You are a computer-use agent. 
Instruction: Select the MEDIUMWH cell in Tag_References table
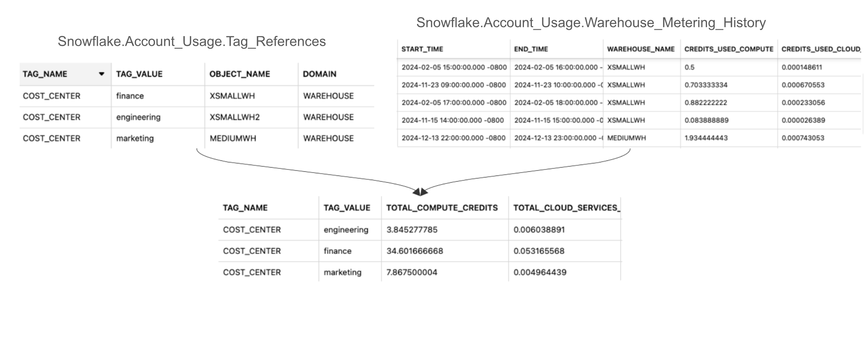point(233,138)
